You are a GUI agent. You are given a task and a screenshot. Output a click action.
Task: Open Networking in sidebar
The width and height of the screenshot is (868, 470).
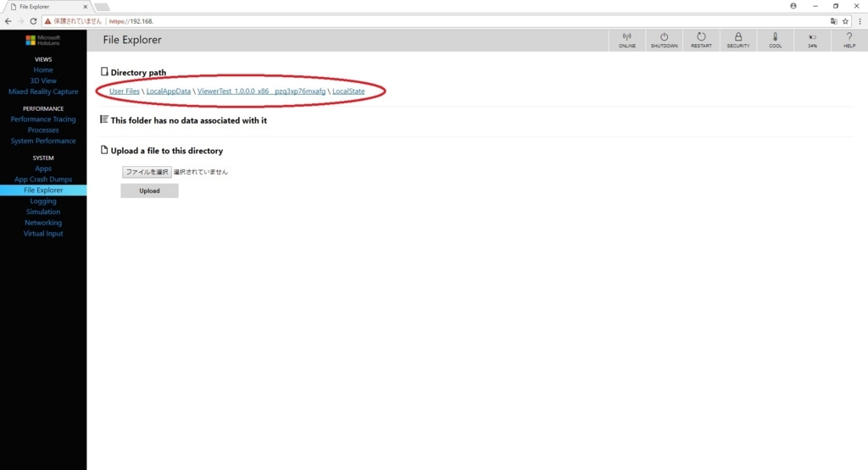click(43, 223)
